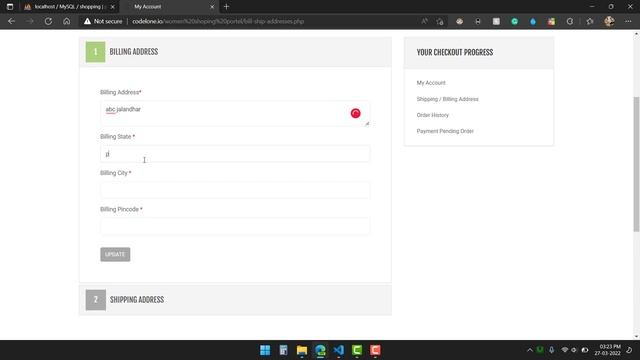This screenshot has height=360, width=640.
Task: Click the Billing Pincode input field
Action: pyautogui.click(x=235, y=227)
